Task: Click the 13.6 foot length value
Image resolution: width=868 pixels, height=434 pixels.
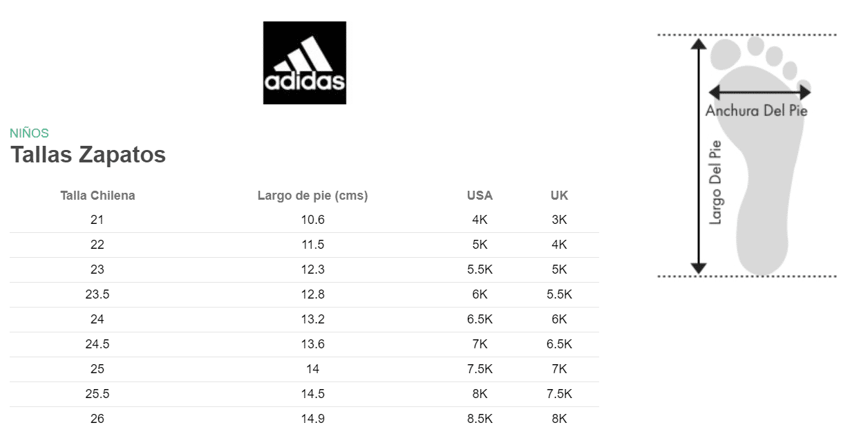Action: pos(312,344)
